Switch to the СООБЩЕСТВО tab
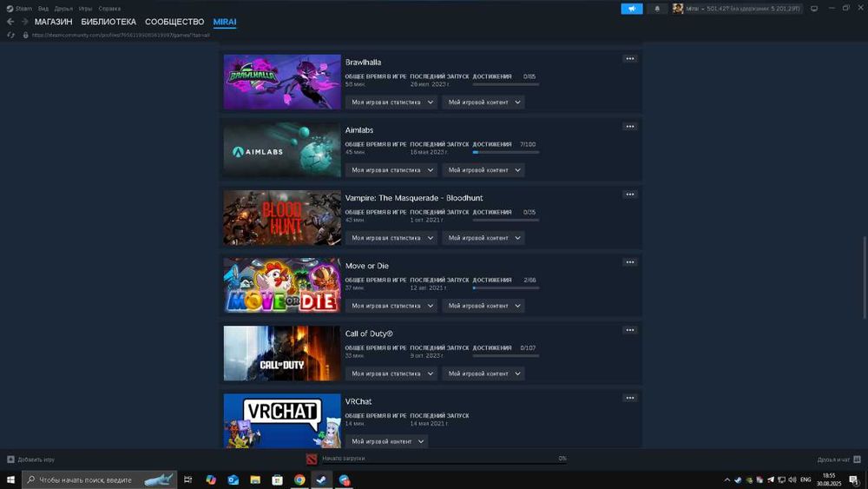 tap(174, 22)
